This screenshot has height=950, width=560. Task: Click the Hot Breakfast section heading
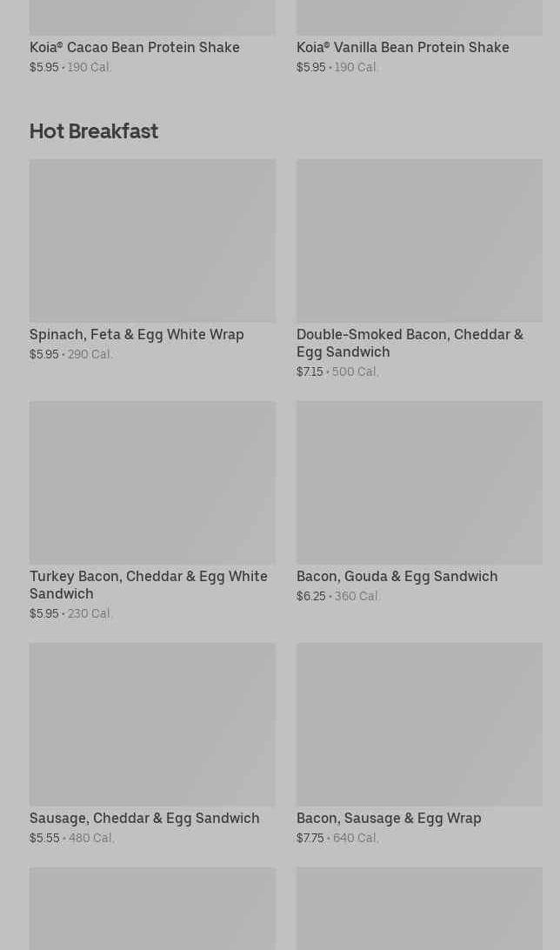(x=94, y=130)
